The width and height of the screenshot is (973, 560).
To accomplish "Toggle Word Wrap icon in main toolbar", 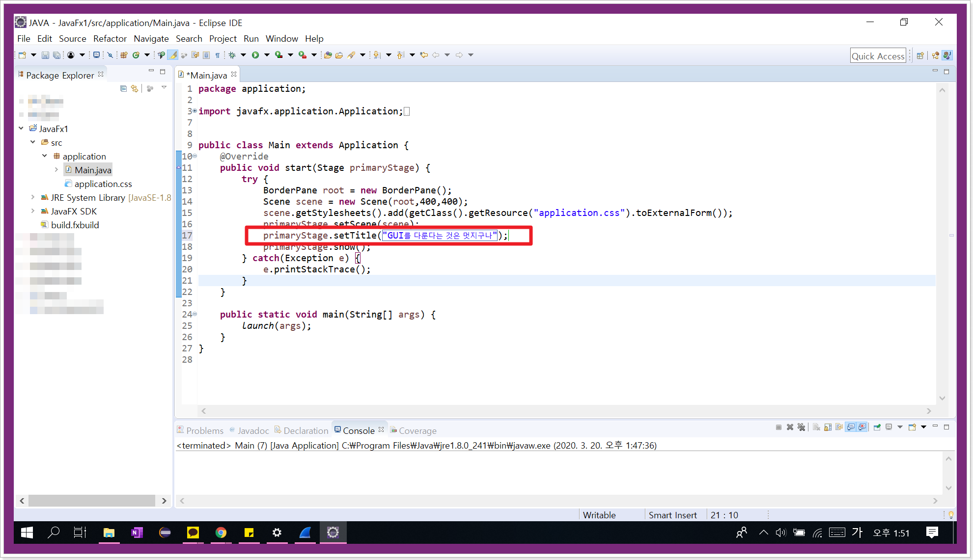I will point(195,55).
